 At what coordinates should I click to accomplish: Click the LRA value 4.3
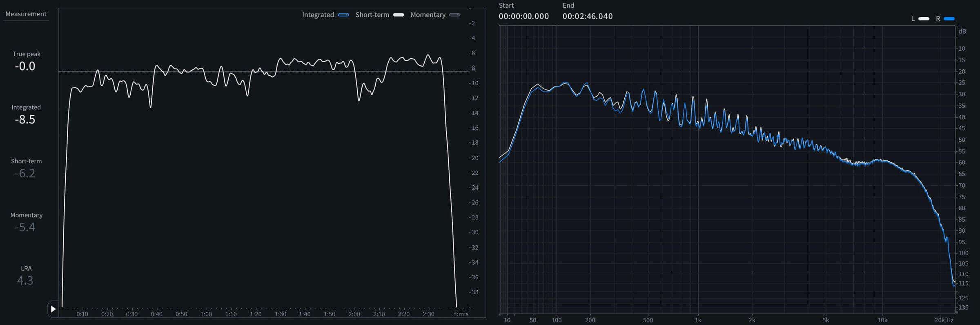pos(25,281)
